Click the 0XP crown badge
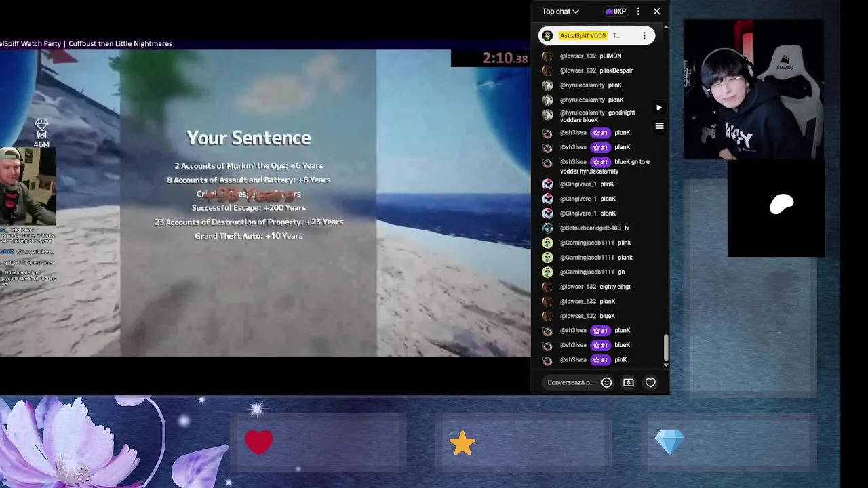 tap(616, 12)
